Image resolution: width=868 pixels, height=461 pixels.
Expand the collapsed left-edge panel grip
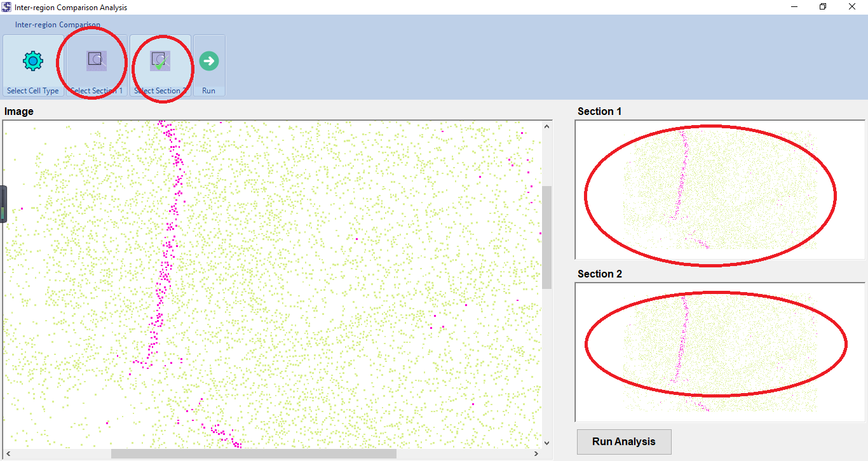(3, 204)
